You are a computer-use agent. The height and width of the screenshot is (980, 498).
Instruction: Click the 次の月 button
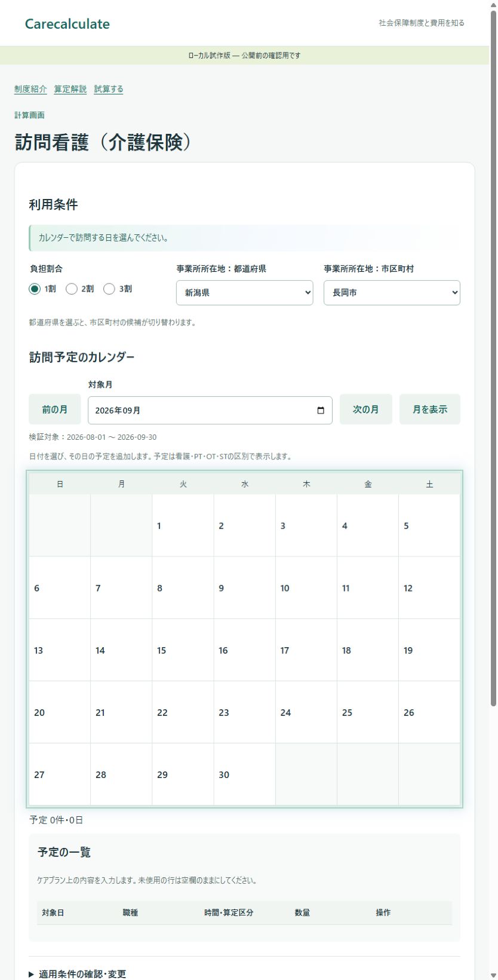pos(366,409)
